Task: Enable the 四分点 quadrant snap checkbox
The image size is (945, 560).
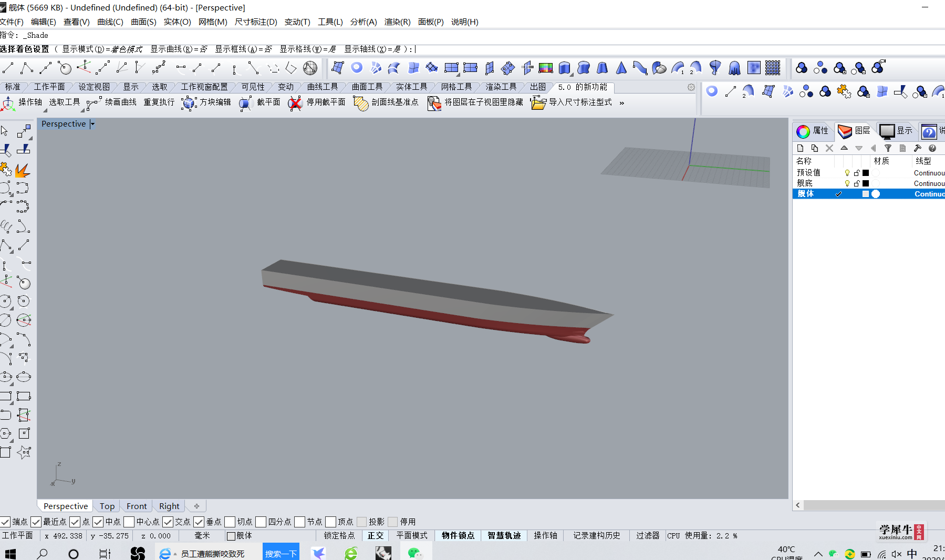Action: click(261, 522)
